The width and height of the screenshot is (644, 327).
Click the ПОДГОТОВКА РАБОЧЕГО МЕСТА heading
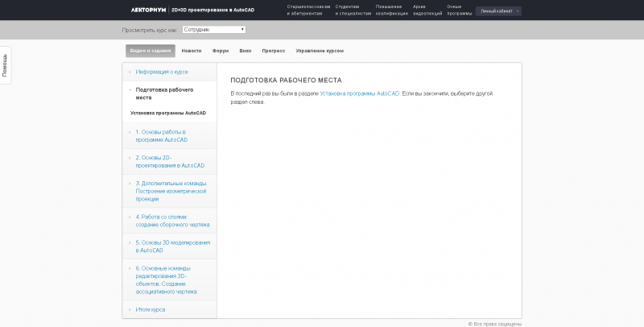coord(286,80)
